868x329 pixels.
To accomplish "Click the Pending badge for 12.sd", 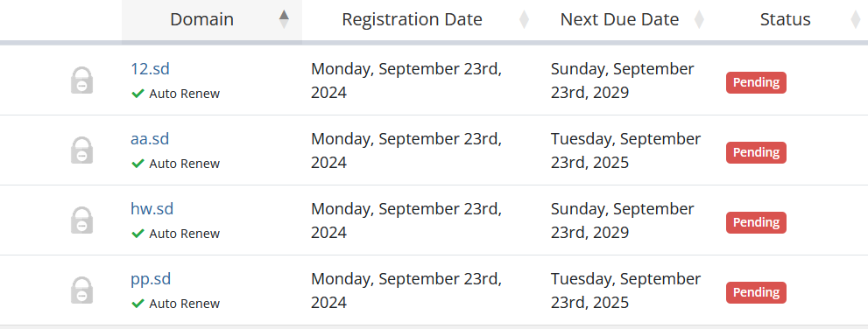I will pyautogui.click(x=756, y=82).
